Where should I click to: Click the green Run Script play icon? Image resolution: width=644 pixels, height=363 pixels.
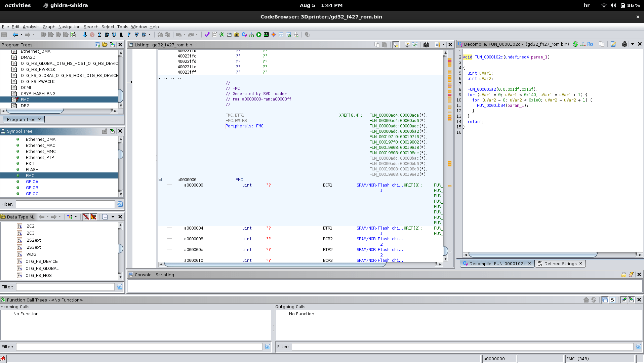click(259, 35)
